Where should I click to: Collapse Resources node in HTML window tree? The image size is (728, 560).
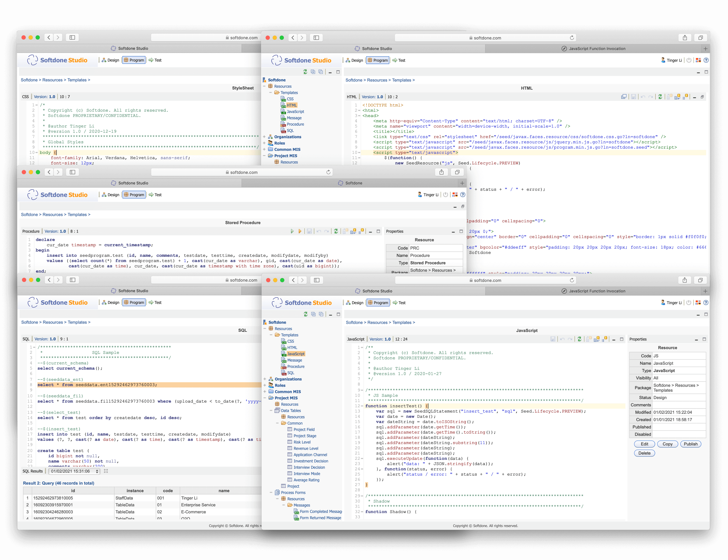(x=265, y=86)
